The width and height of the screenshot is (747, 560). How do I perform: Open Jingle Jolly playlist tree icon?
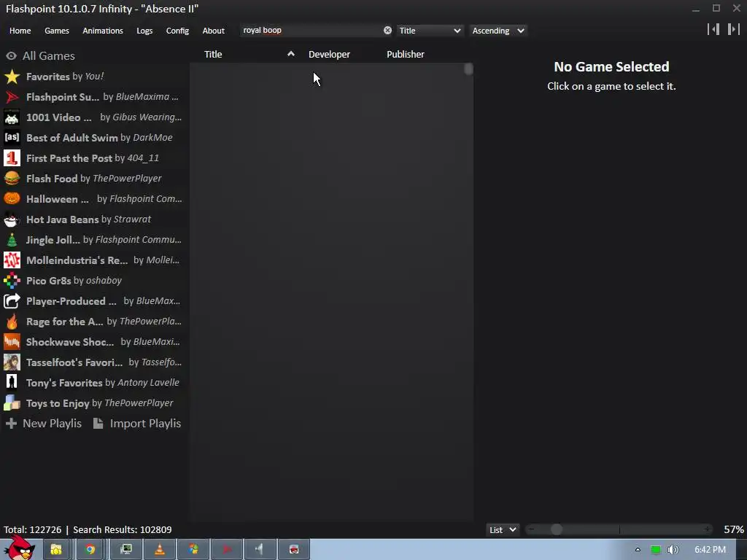[12, 239]
